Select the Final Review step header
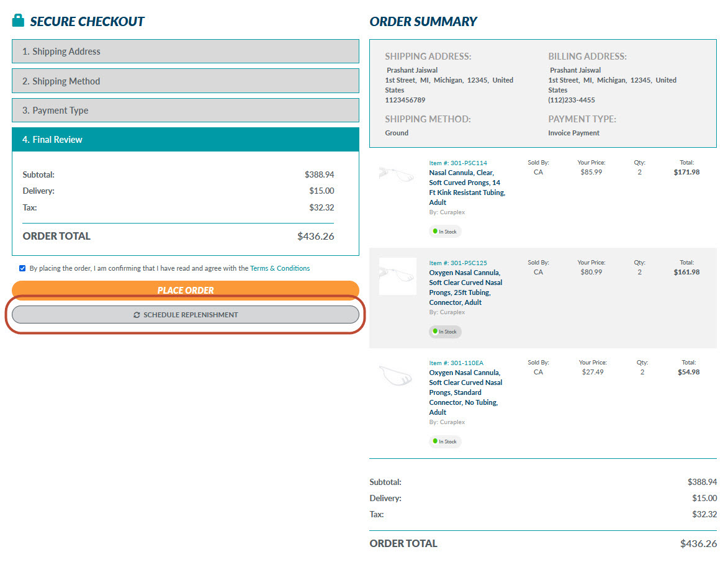Screen dimensions: 728x575 [185, 140]
